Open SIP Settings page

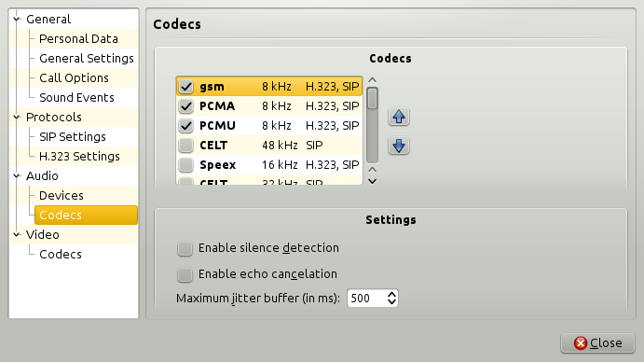point(73,136)
